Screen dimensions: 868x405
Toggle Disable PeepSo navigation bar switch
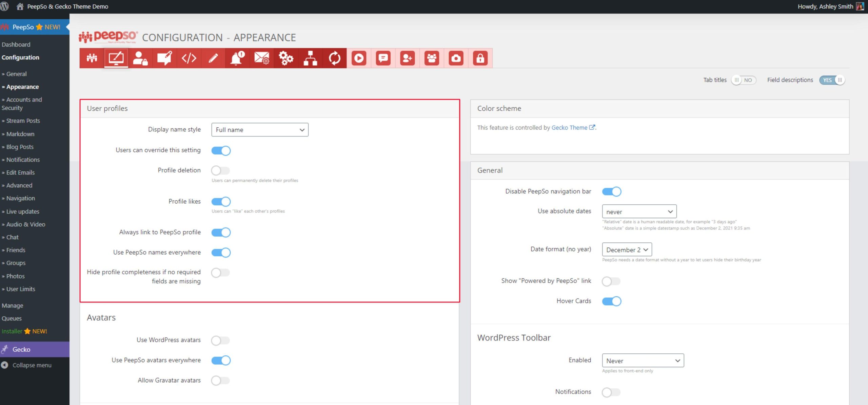(x=612, y=191)
